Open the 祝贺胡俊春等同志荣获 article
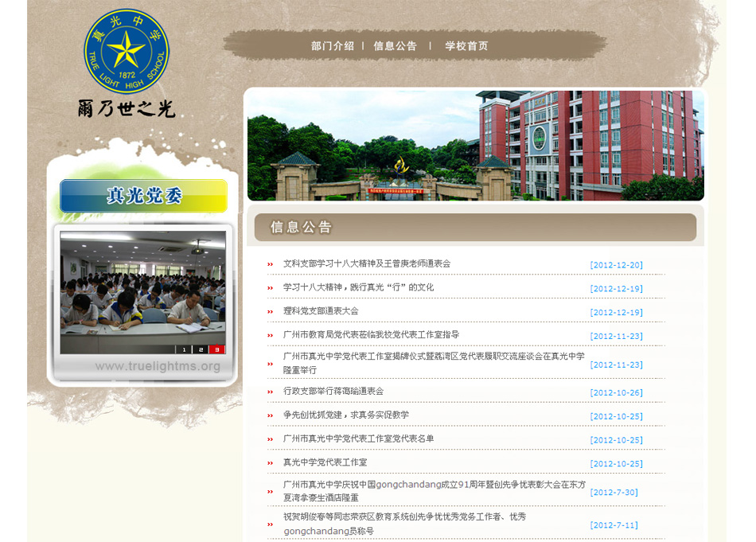 (x=404, y=524)
